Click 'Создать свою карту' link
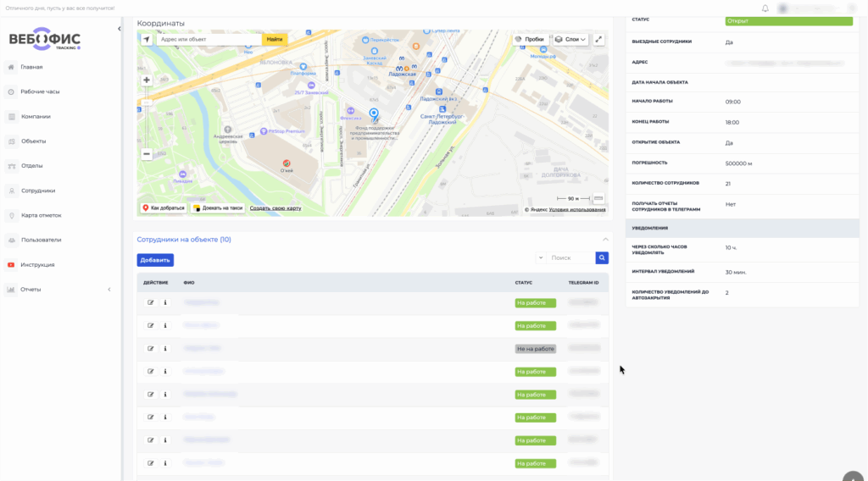The image size is (868, 481). pyautogui.click(x=275, y=207)
